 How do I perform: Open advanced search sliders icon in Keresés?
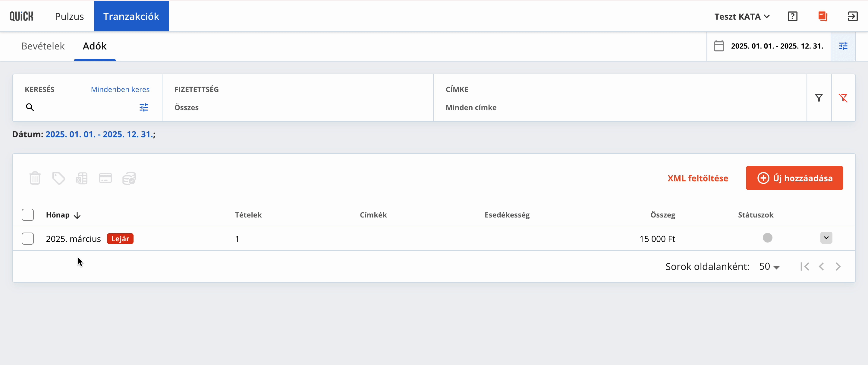[144, 107]
